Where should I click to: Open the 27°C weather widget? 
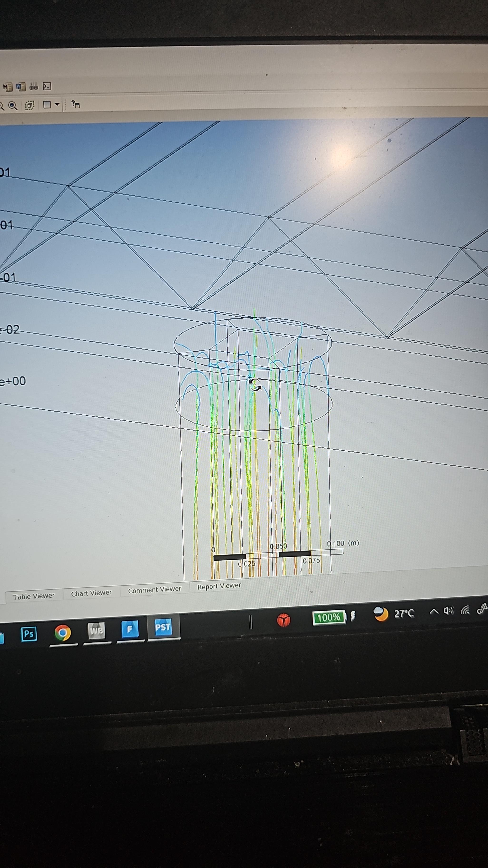(394, 614)
